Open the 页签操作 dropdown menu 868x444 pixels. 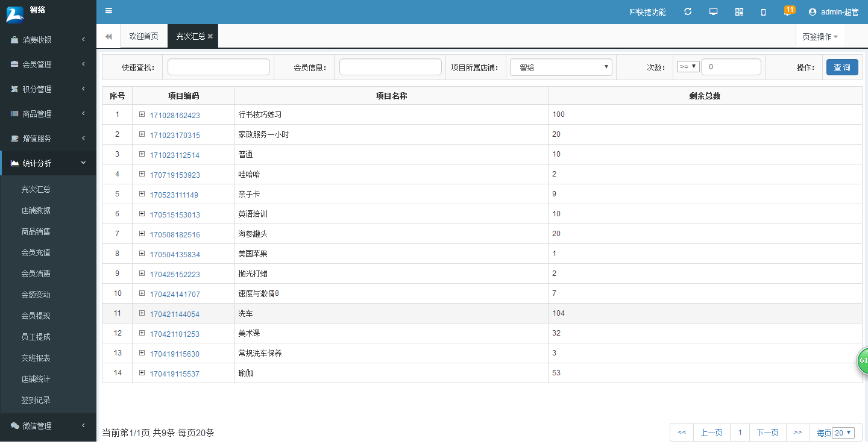click(820, 37)
